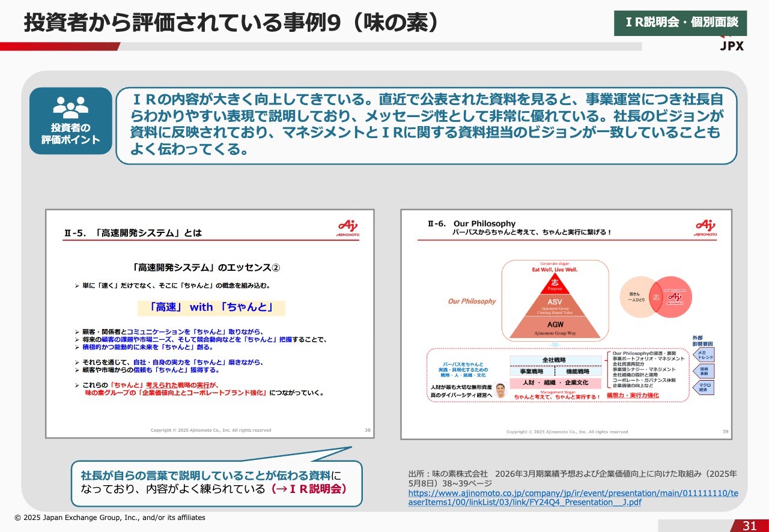Click the 全社戦略 box
Screen dimensions: 769x532
pos(555,360)
